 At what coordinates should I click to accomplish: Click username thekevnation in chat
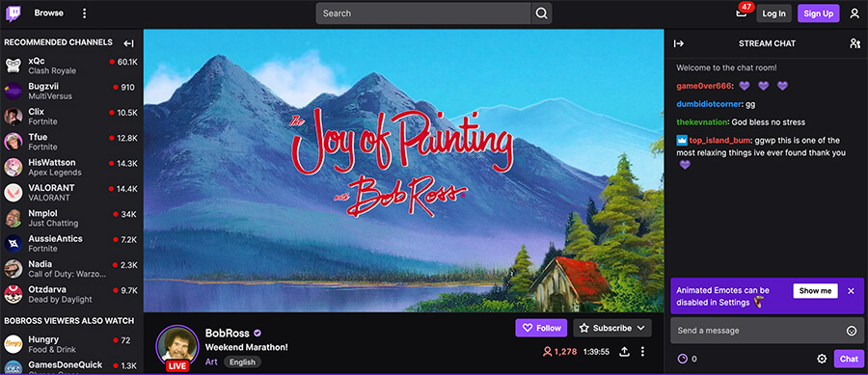pyautogui.click(x=703, y=122)
